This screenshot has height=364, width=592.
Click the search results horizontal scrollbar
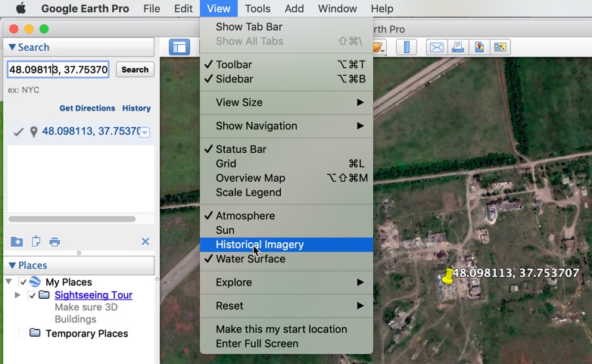click(72, 219)
